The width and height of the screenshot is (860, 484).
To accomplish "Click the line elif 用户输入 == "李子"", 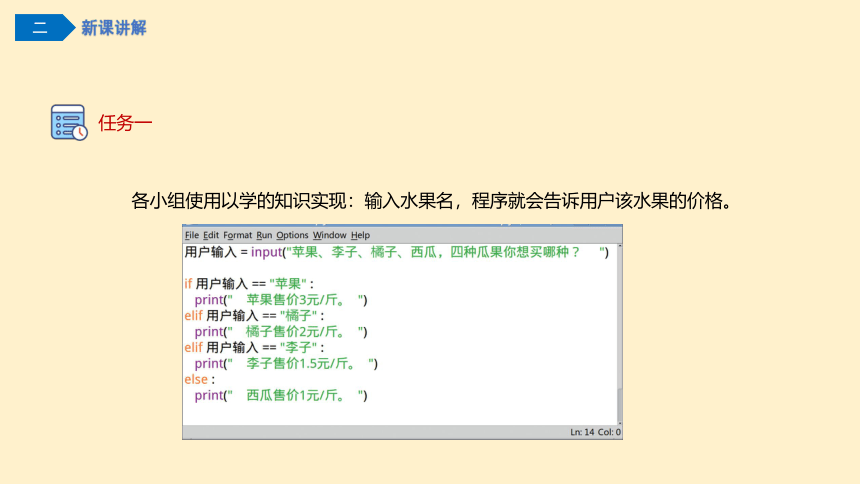I will coord(254,347).
